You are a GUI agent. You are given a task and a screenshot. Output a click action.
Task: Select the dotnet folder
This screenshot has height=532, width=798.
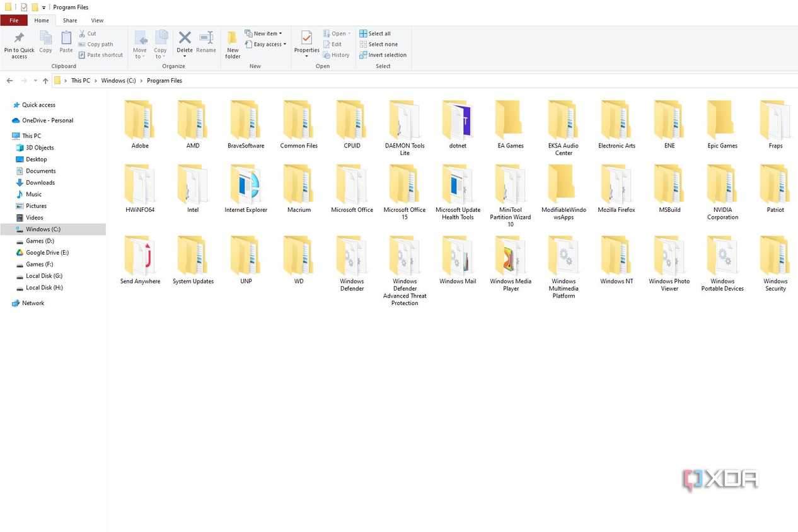point(458,124)
